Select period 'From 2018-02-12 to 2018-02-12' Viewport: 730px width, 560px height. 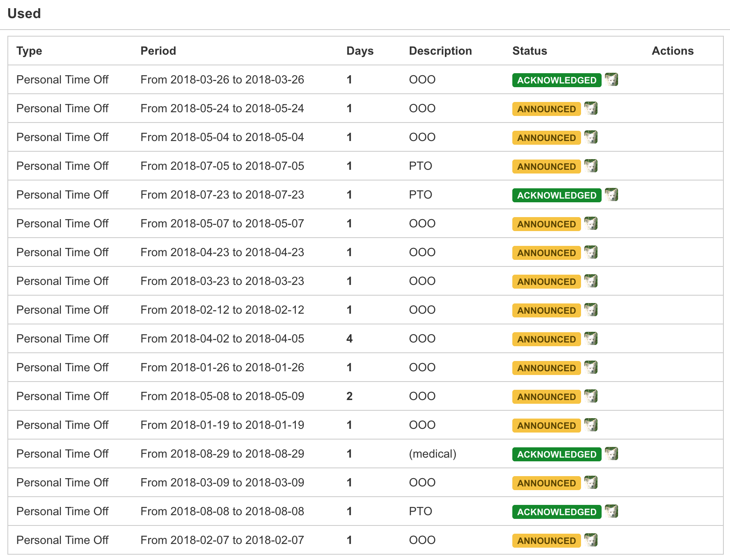[222, 310]
